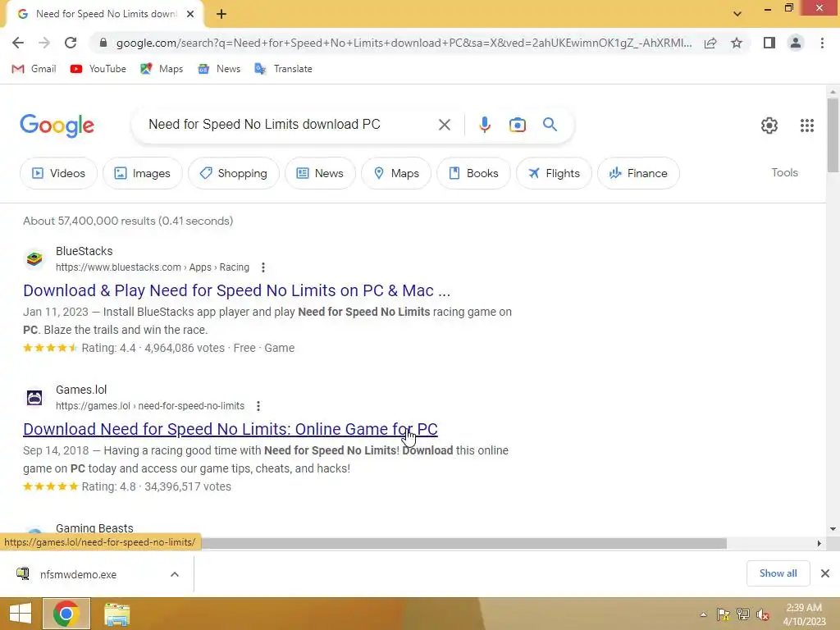Click the scroll-right arrow of horizontal scrollbar

[x=819, y=544]
